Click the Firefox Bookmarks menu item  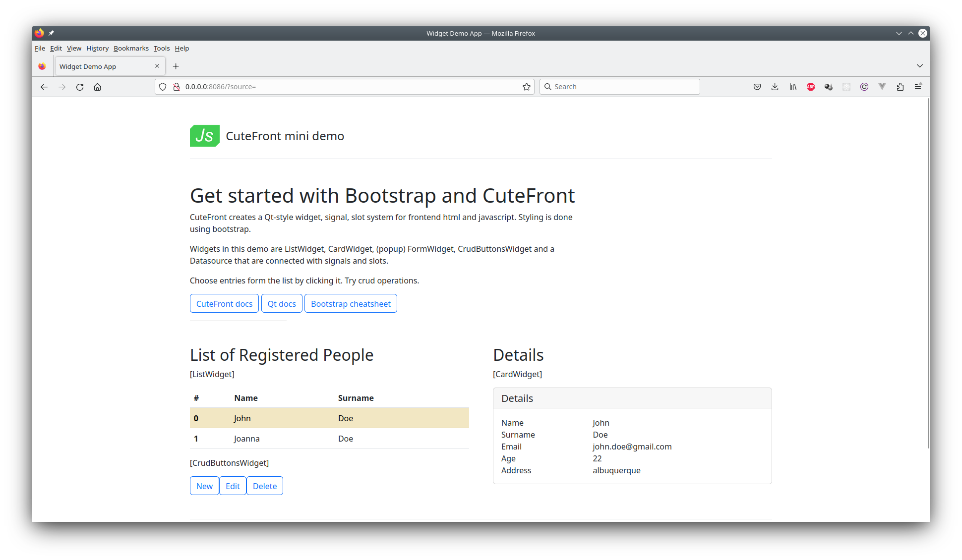[x=131, y=48]
